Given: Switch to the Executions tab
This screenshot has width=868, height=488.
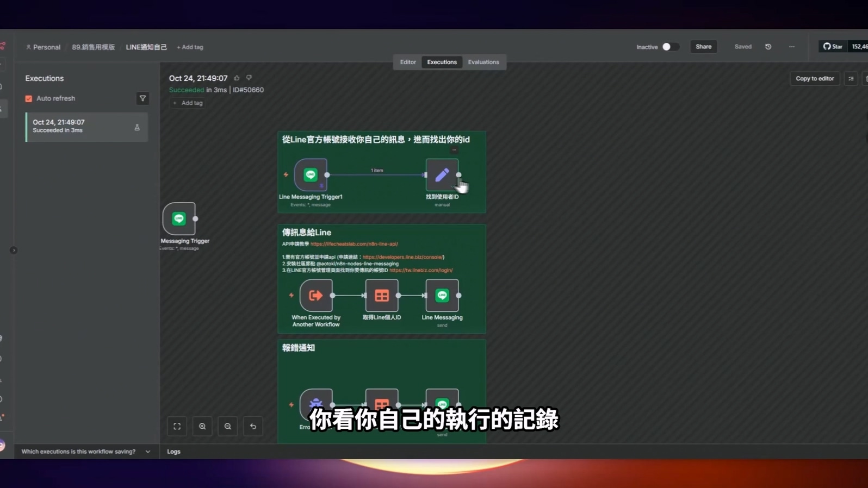Looking at the screenshot, I should point(442,62).
